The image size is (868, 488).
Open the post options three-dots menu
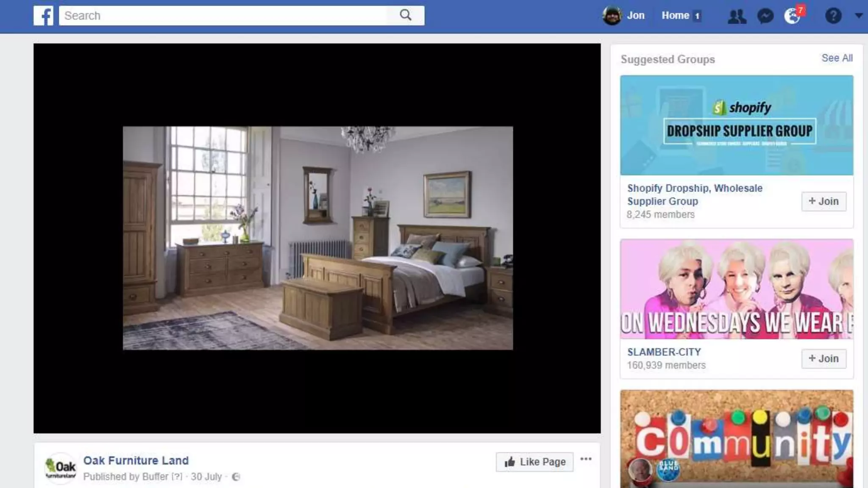pyautogui.click(x=586, y=459)
